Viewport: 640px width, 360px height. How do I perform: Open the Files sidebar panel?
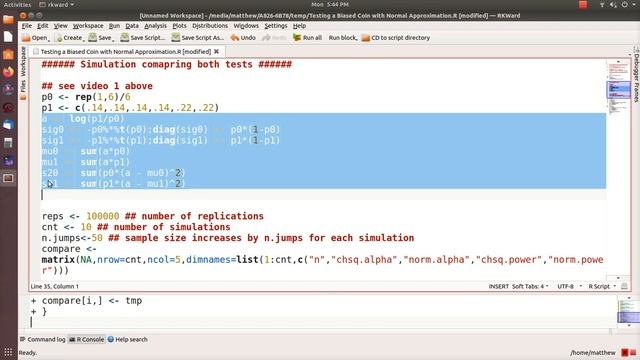click(x=23, y=89)
